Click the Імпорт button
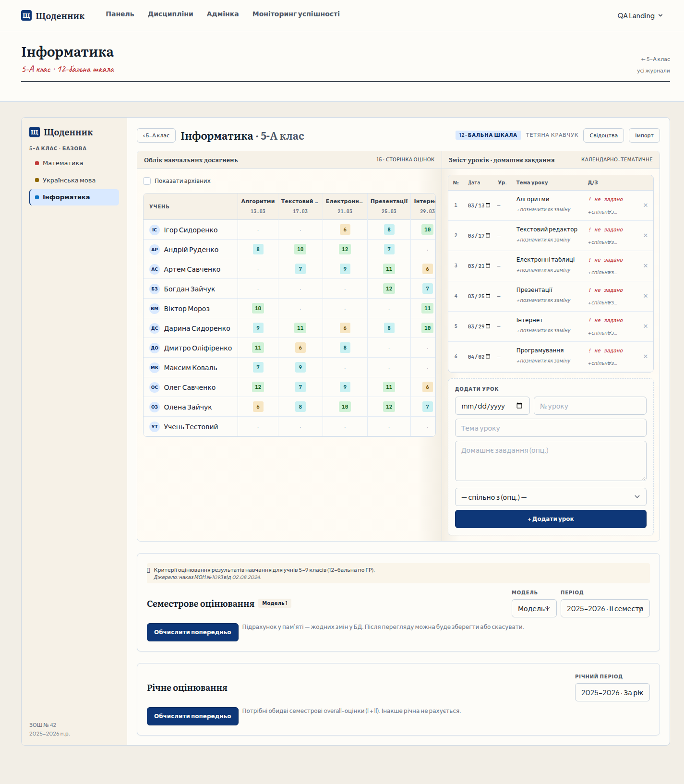The height and width of the screenshot is (784, 684). 644,135
